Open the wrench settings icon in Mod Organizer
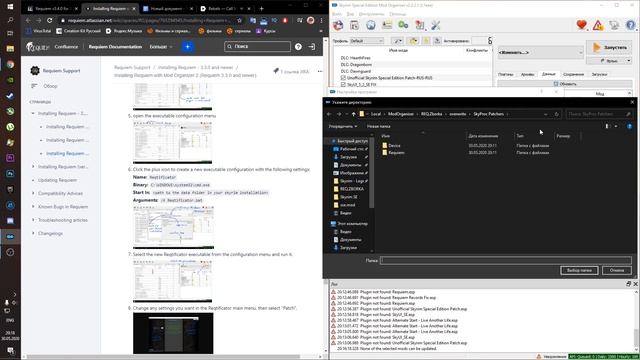The height and width of the screenshot is (360, 640). click(436, 25)
